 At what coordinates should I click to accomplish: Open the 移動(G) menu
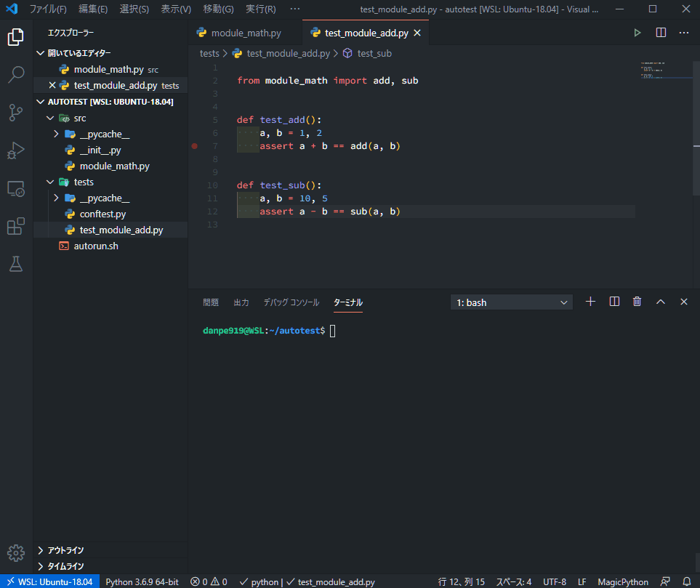218,9
